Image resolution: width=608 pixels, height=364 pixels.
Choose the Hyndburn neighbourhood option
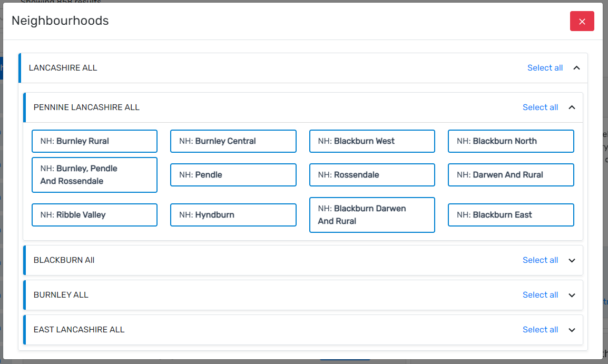233,215
